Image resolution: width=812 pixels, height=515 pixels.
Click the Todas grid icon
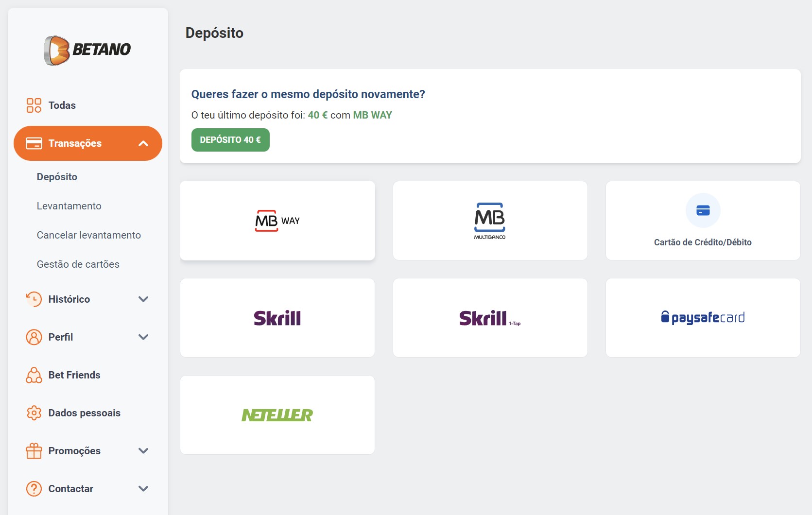[34, 105]
